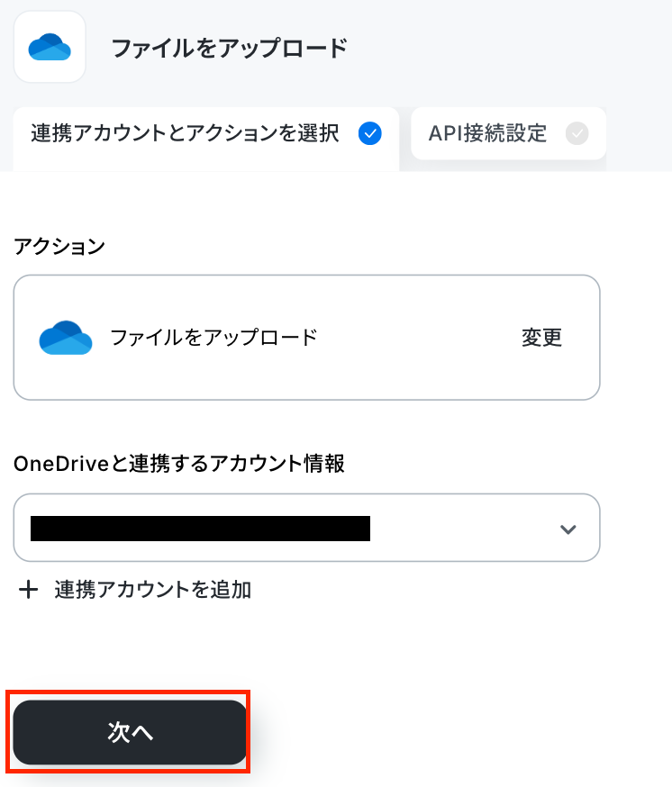The image size is (672, 787).
Task: Click the OneDrive logo in the header
Action: [x=50, y=47]
